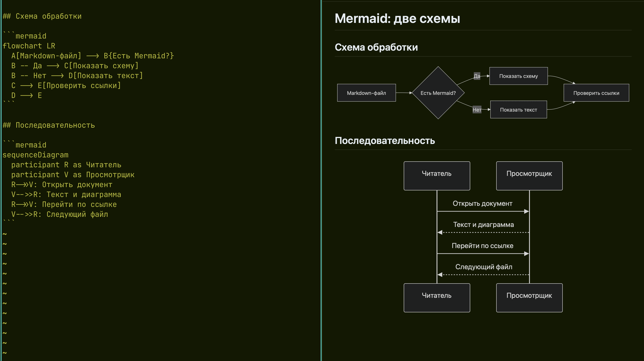This screenshot has height=361, width=644.
Task: Select the 'Показать схему' flowchart node
Action: tap(518, 76)
